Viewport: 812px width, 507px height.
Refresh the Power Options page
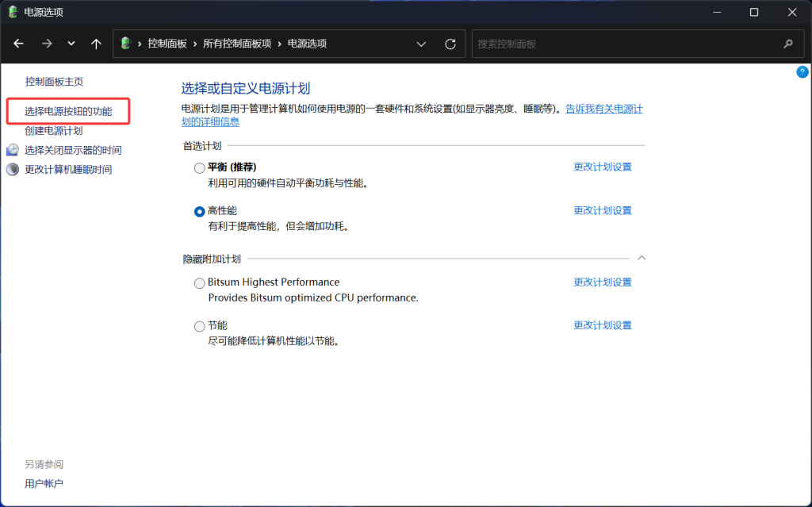click(x=450, y=44)
